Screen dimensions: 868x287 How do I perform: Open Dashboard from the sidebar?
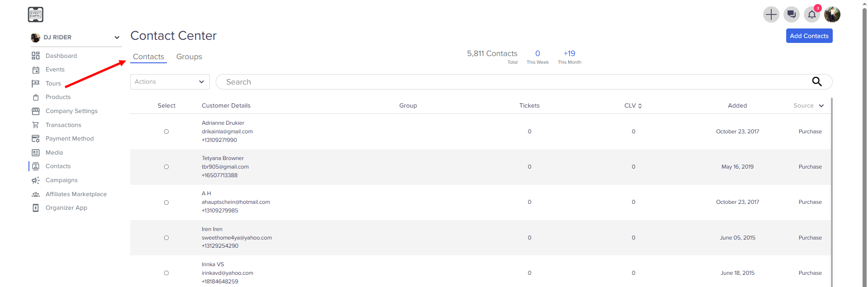[61, 56]
